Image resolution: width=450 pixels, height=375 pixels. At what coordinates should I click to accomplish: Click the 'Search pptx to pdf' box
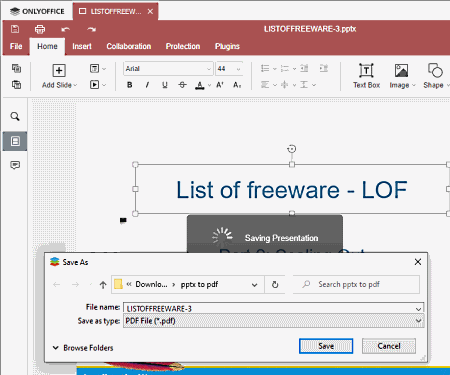(x=356, y=284)
